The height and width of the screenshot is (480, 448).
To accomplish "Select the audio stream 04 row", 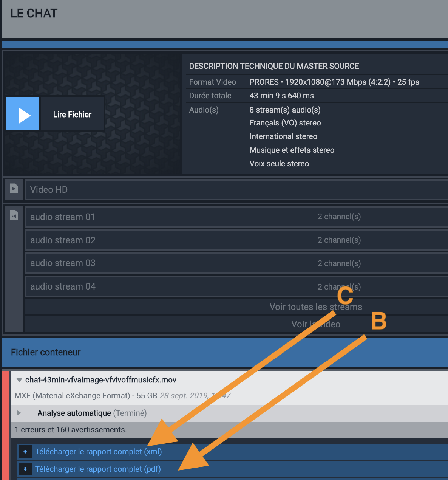I will tap(236, 286).
